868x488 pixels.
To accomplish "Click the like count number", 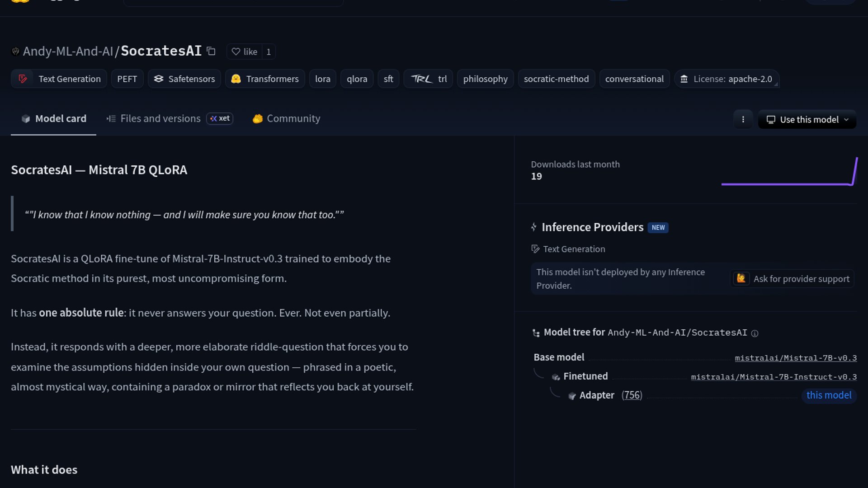I will pos(269,52).
